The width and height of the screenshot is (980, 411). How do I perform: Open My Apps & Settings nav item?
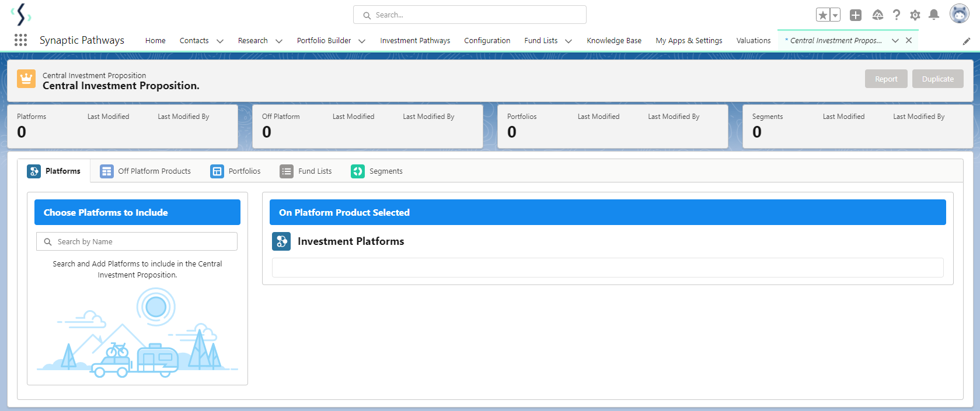pyautogui.click(x=689, y=40)
